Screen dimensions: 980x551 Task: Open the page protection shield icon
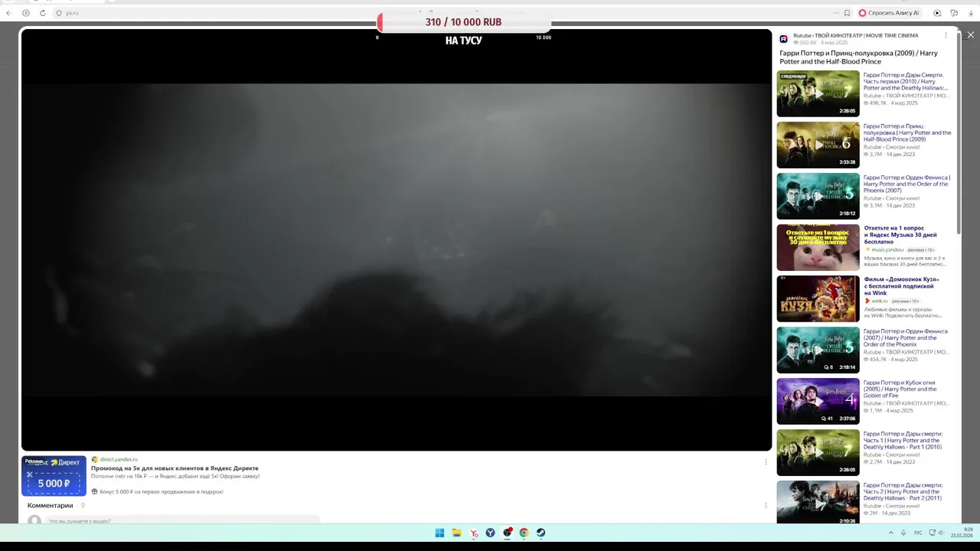point(59,13)
